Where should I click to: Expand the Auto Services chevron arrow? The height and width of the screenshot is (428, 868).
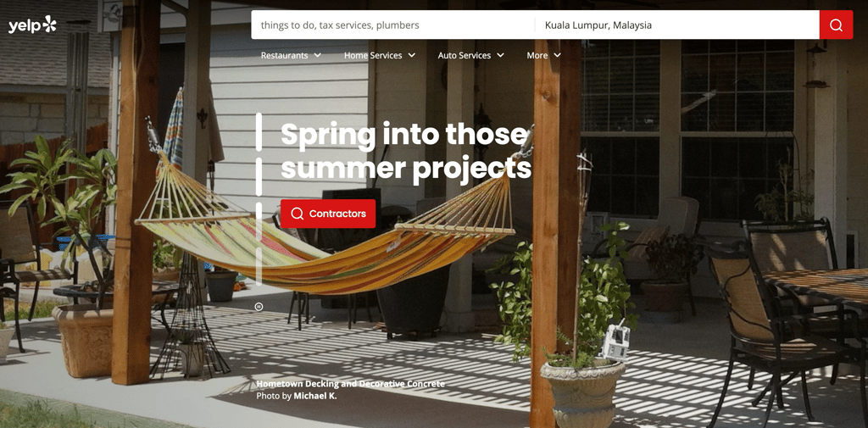point(500,55)
